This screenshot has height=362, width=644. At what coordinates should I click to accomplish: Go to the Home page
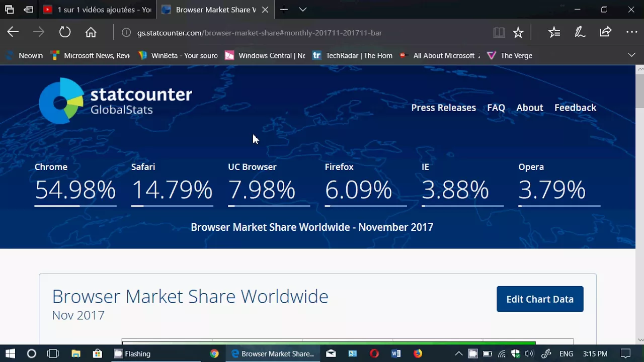91,33
